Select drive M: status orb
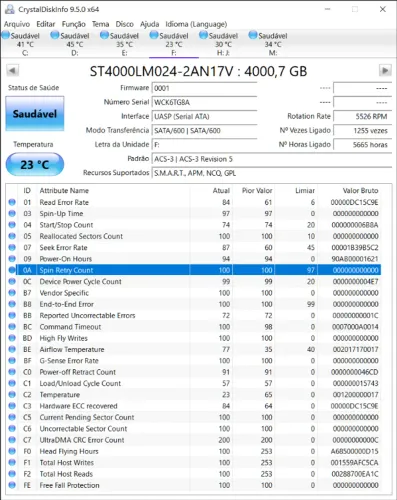 (x=253, y=35)
